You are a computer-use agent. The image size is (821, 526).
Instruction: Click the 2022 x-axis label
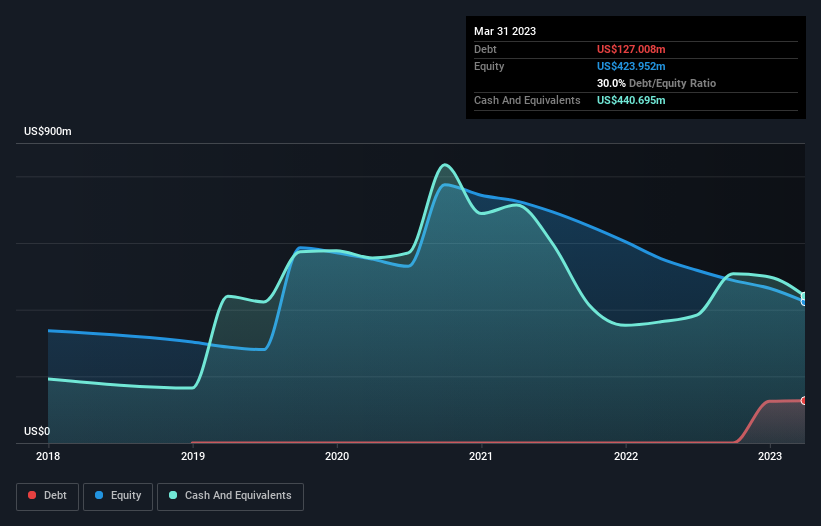click(x=626, y=456)
